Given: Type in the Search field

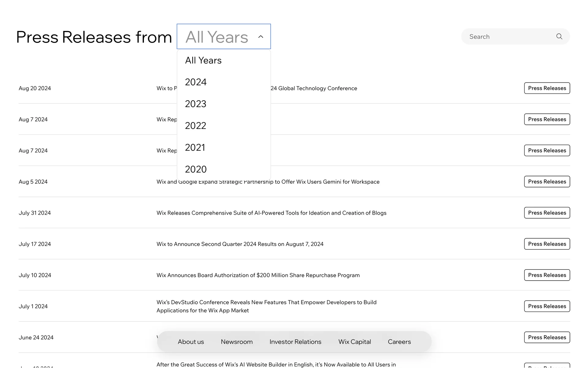Looking at the screenshot, I should pos(508,36).
